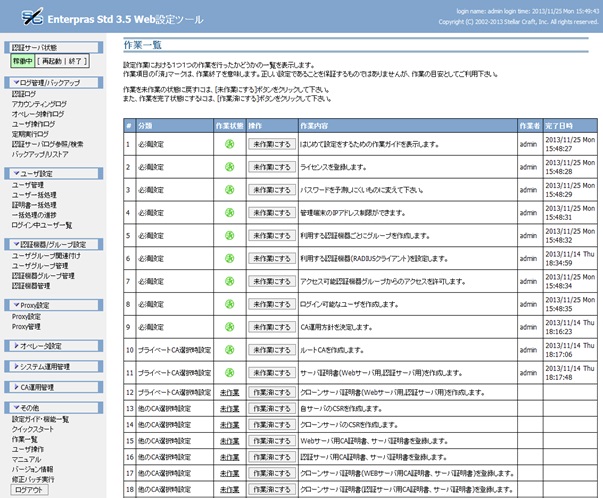Click the 作業内容 column header
This screenshot has height=498, width=603.
pyautogui.click(x=408, y=126)
